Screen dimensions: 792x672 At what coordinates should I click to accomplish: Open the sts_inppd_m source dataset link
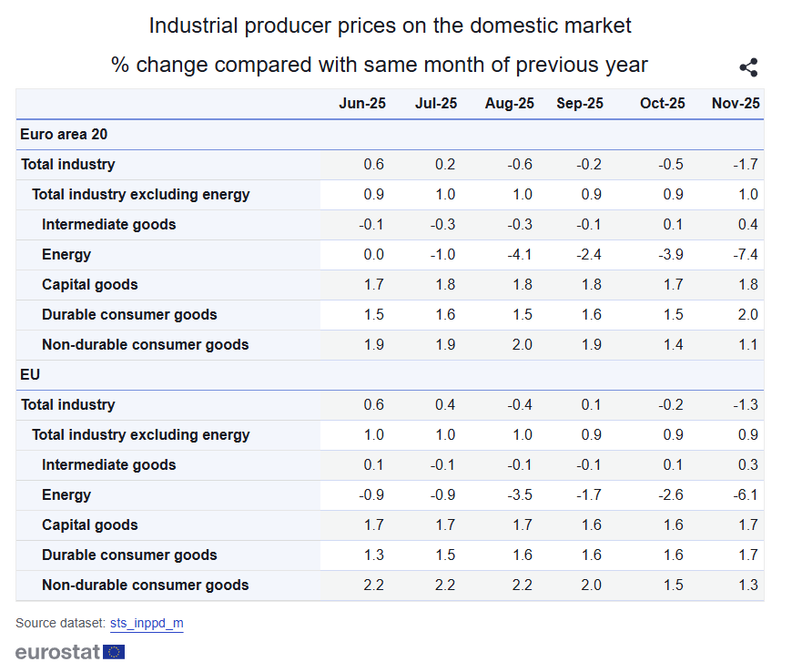point(147,624)
